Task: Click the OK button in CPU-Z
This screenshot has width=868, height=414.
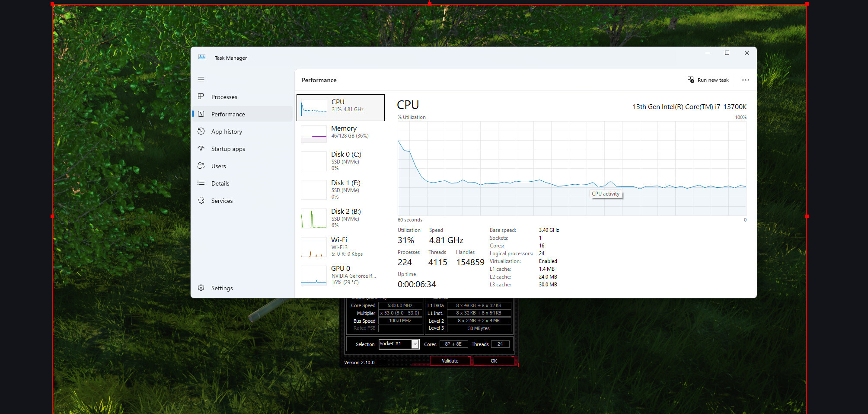Action: (494, 361)
